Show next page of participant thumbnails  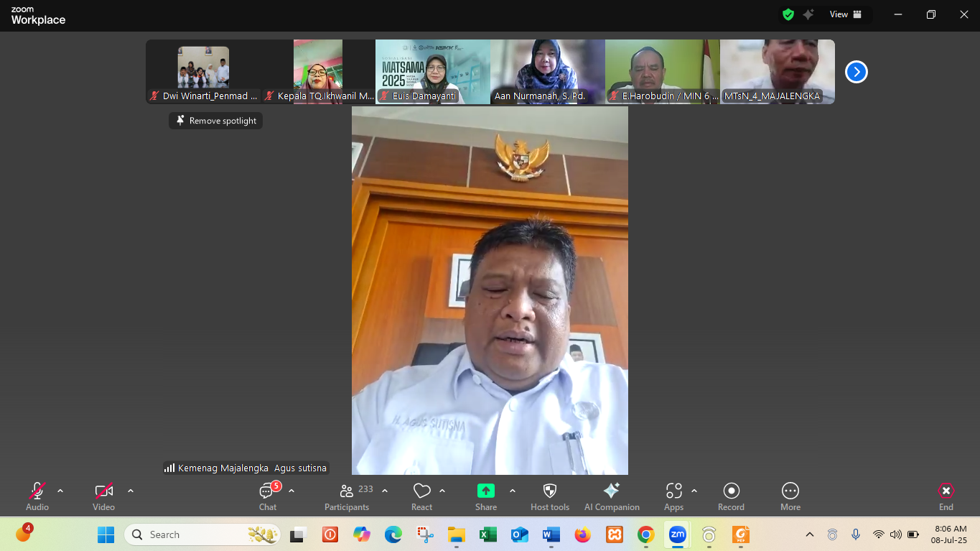856,72
